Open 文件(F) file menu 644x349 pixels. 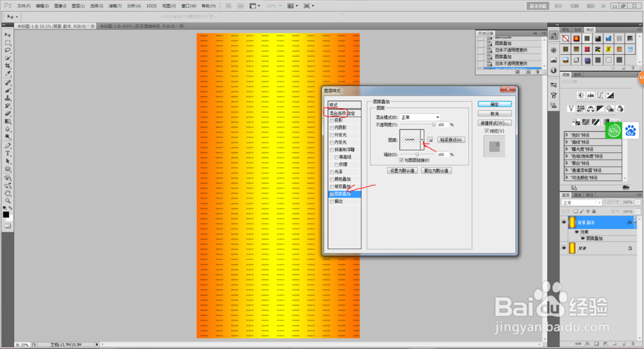click(24, 6)
